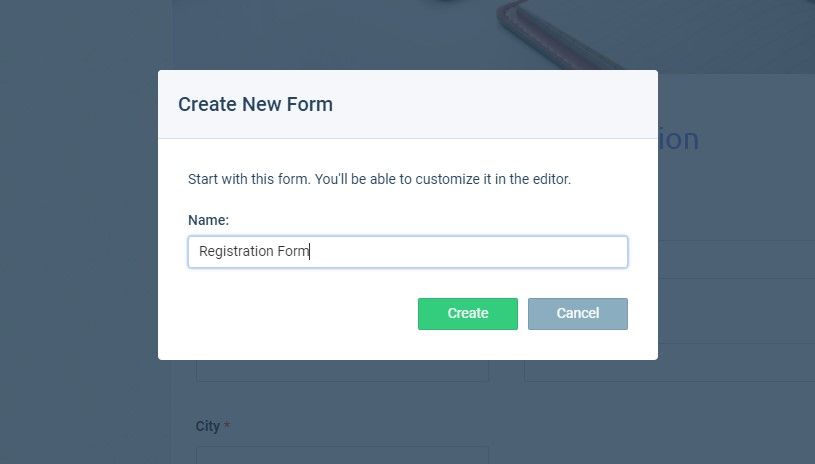Cancel the Create New Form dialog
Image resolution: width=815 pixels, height=464 pixels.
[x=577, y=313]
